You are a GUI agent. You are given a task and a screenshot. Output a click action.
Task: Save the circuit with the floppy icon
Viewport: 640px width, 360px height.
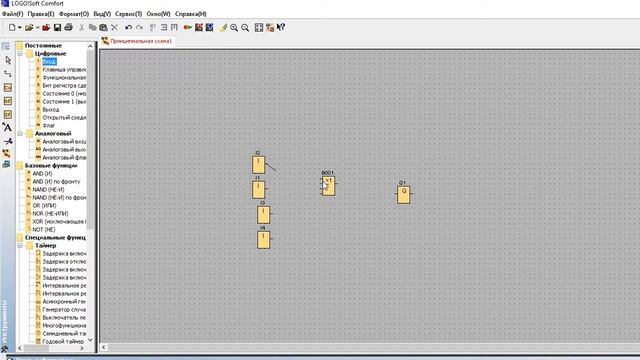(57, 27)
